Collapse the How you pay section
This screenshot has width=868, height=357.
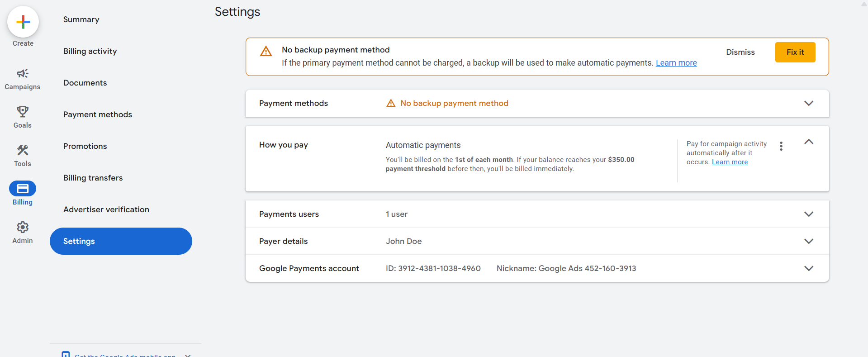pos(809,142)
